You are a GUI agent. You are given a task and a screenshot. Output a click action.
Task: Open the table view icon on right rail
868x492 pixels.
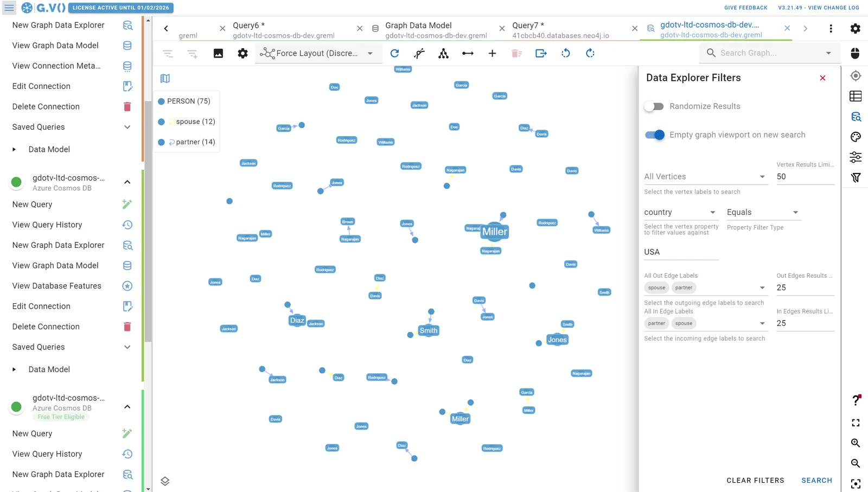point(856,96)
